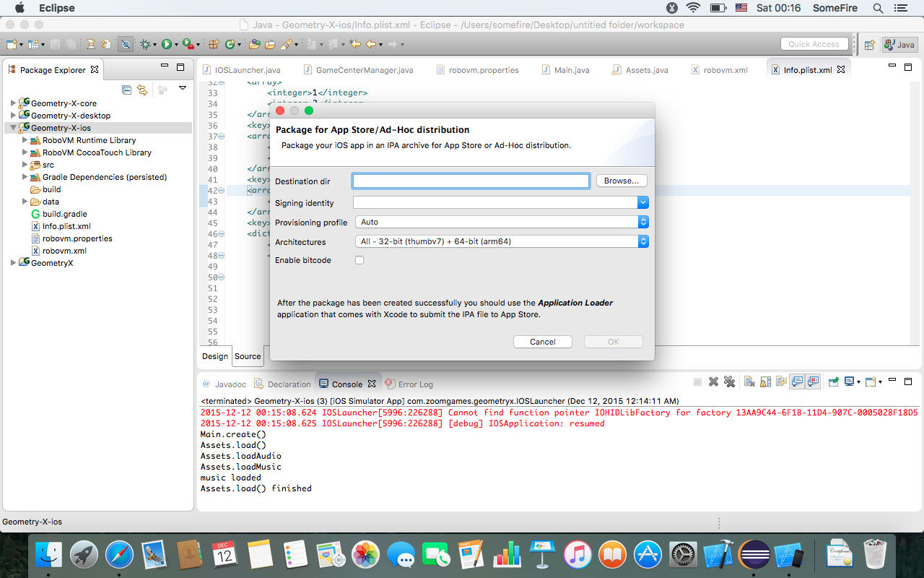The height and width of the screenshot is (578, 924).
Task: Open iTunes from the Dock
Action: coord(577,554)
